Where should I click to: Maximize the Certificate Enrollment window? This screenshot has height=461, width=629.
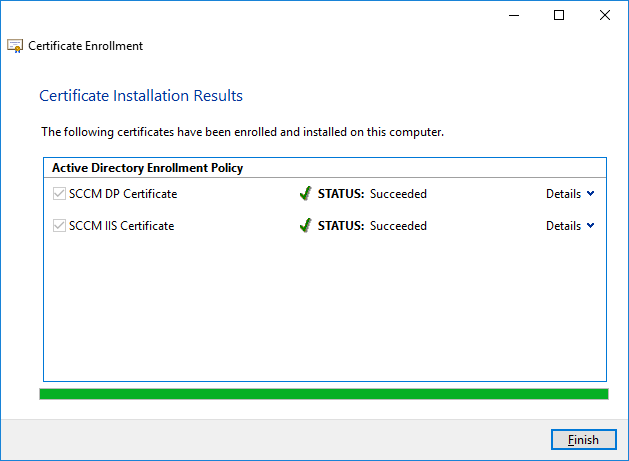(559, 15)
